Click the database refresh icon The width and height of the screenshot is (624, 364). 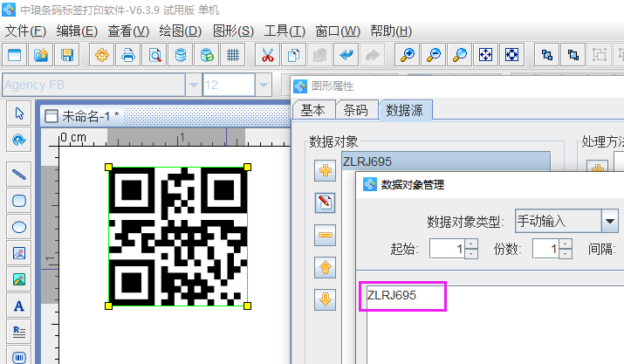207,55
